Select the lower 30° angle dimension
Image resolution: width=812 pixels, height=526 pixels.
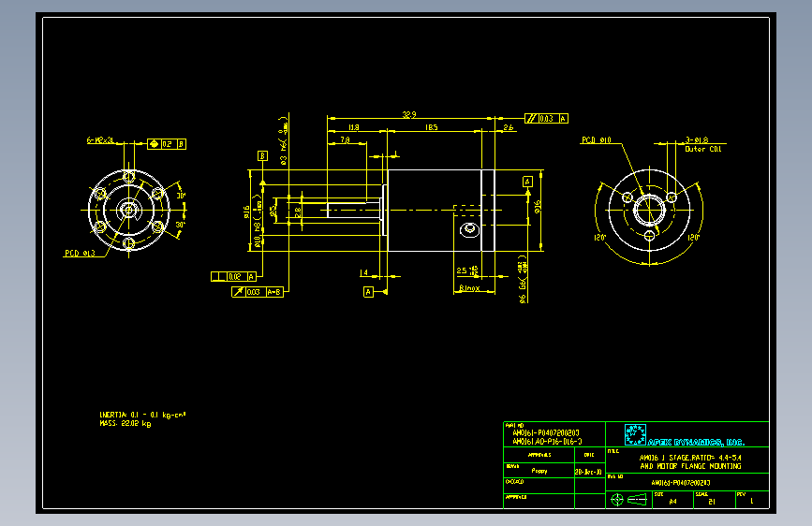pyautogui.click(x=180, y=225)
